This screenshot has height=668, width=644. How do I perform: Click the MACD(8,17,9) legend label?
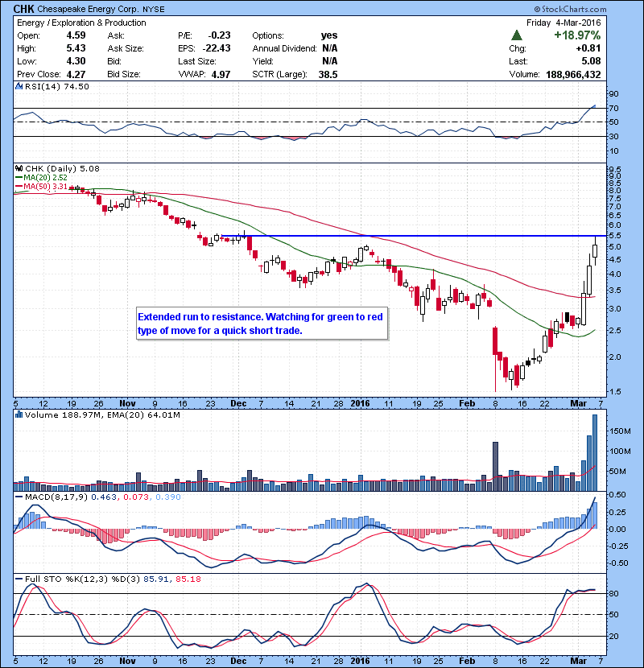click(56, 497)
